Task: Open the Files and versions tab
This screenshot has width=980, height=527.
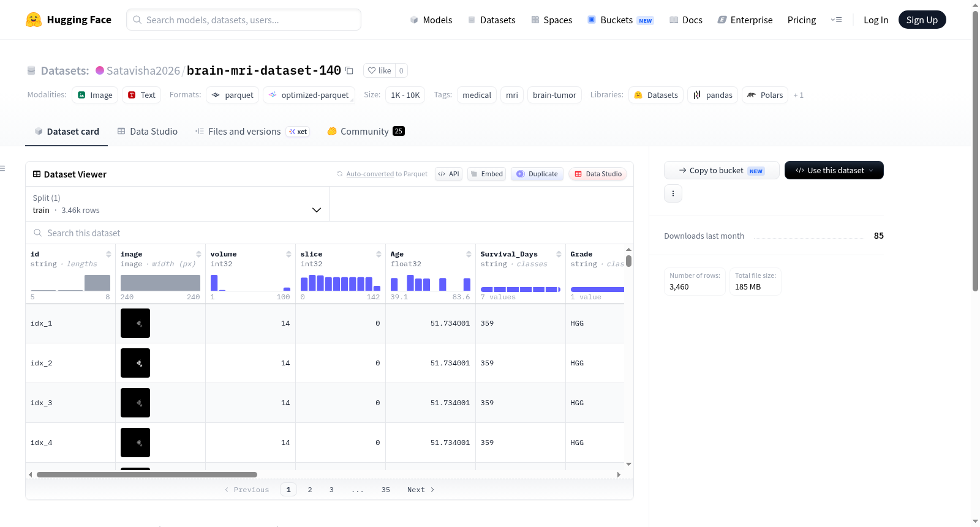Action: pos(252,131)
